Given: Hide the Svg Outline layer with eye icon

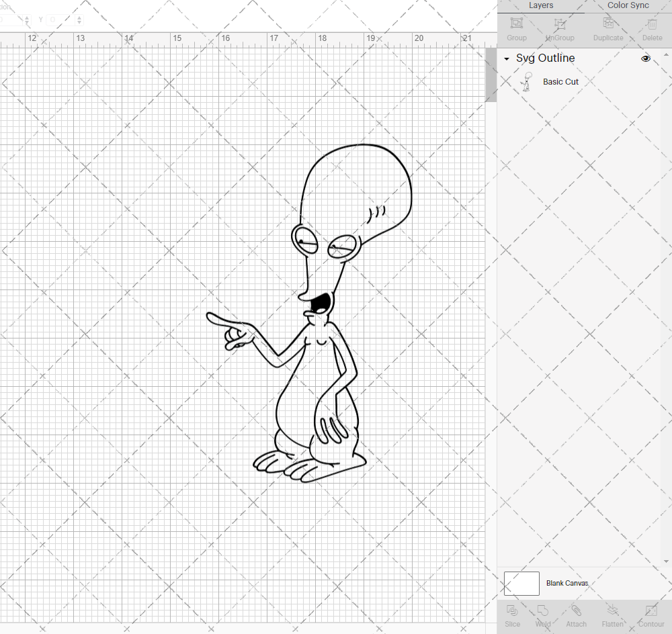Looking at the screenshot, I should tap(645, 58).
